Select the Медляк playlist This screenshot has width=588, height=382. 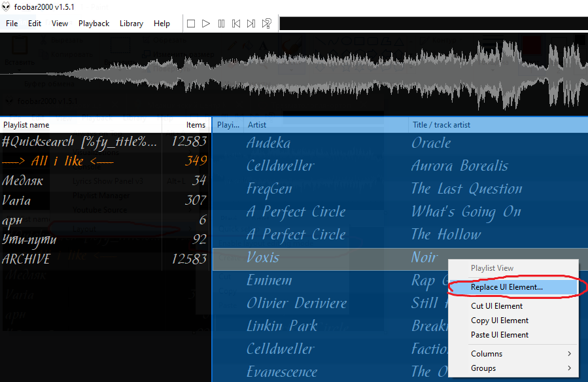105,181
